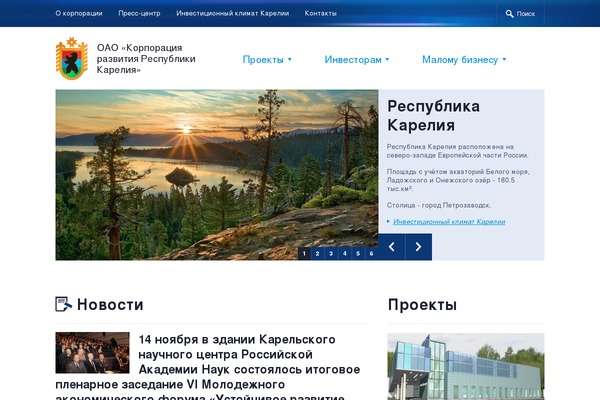
Task: Open the Новости section heading
Action: click(x=110, y=305)
